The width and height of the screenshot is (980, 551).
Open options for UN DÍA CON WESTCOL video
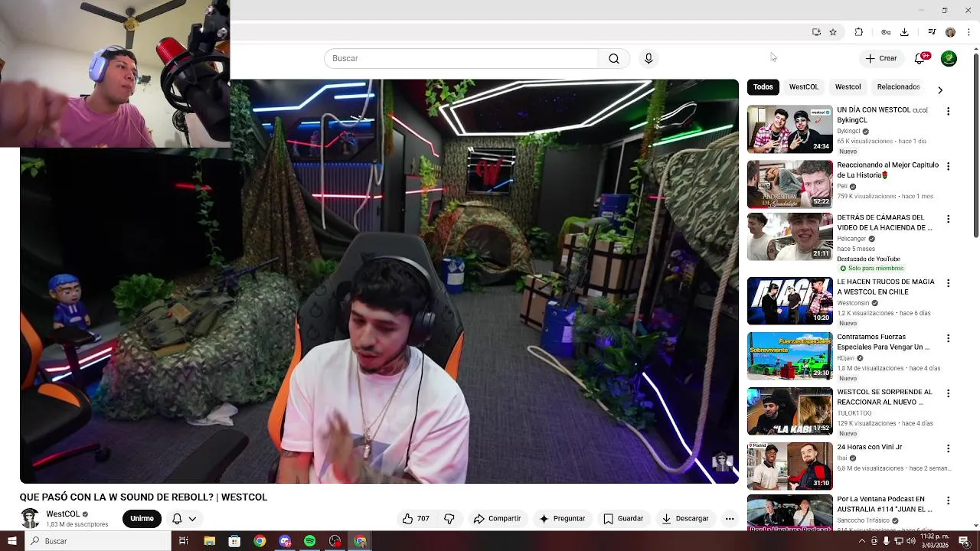click(948, 112)
